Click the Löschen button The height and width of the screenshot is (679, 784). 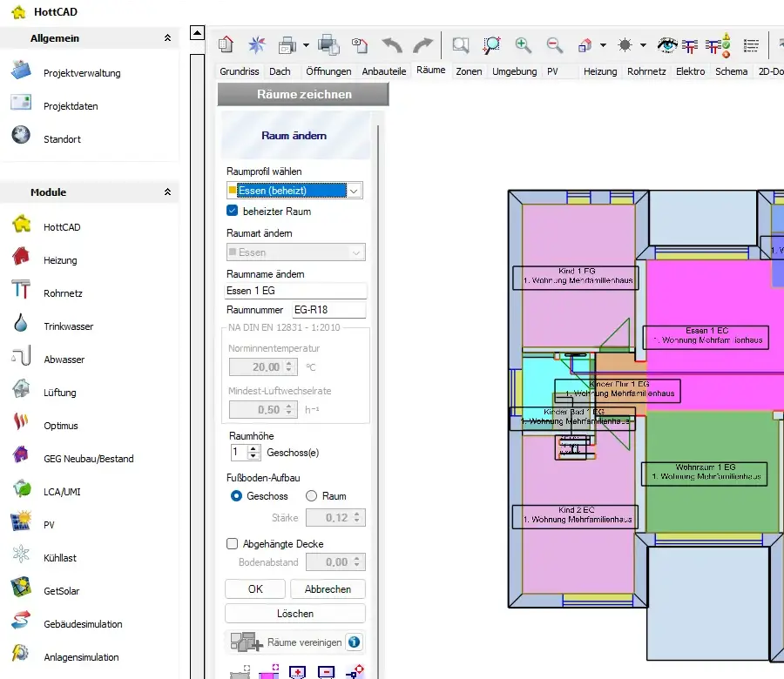tap(294, 614)
